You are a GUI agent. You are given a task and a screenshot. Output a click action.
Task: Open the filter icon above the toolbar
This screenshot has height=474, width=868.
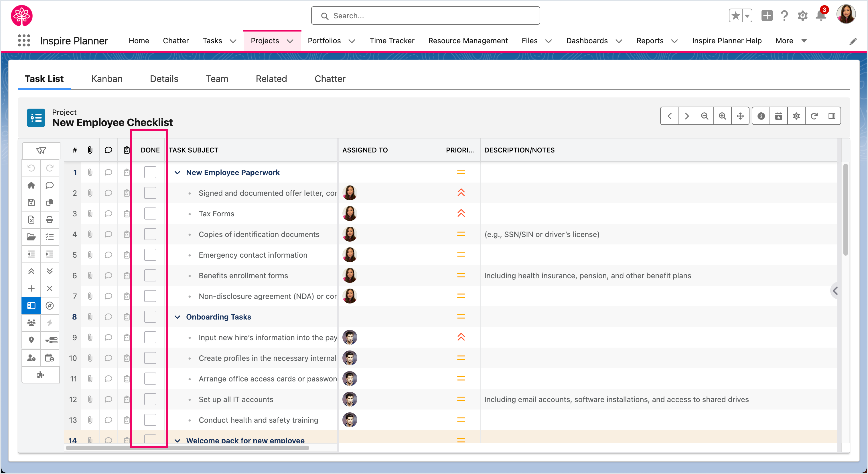41,150
